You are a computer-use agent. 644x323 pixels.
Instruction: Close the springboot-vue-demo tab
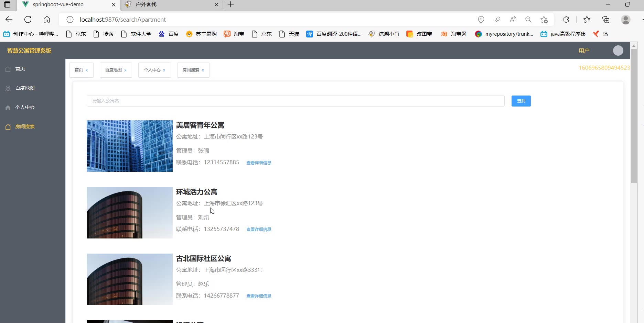coord(114,5)
